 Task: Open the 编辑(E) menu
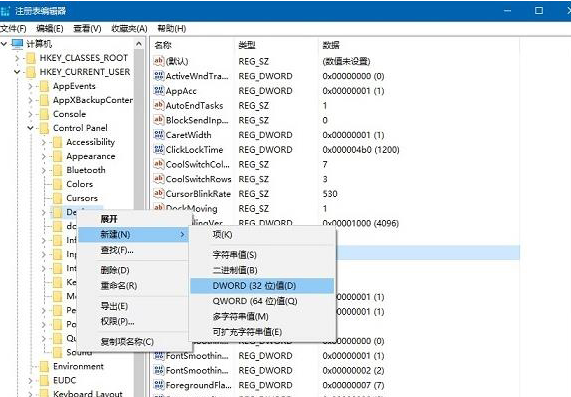(50, 28)
